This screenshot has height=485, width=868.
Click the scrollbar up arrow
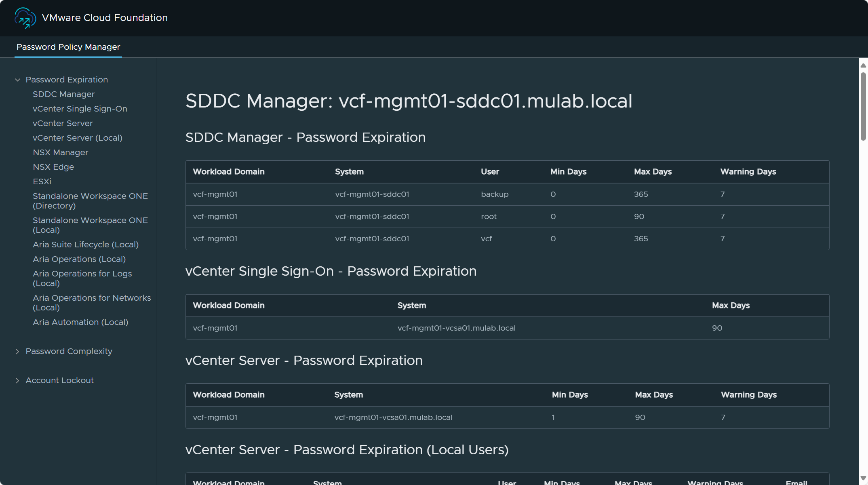tap(863, 65)
